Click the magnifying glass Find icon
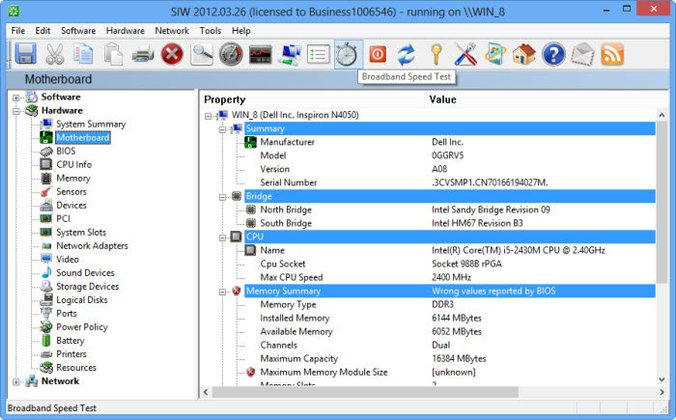This screenshot has width=676, height=420. click(202, 54)
